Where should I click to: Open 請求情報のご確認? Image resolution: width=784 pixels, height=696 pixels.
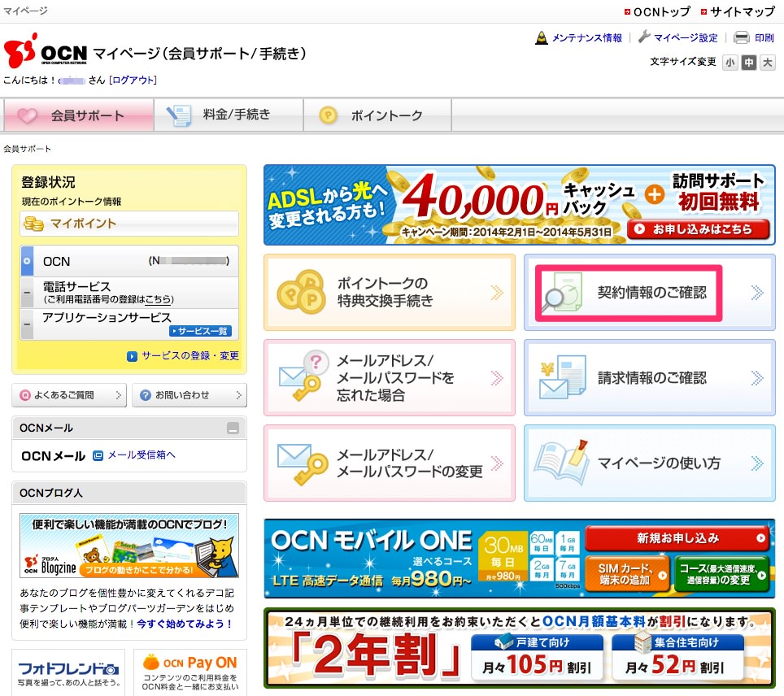point(650,377)
